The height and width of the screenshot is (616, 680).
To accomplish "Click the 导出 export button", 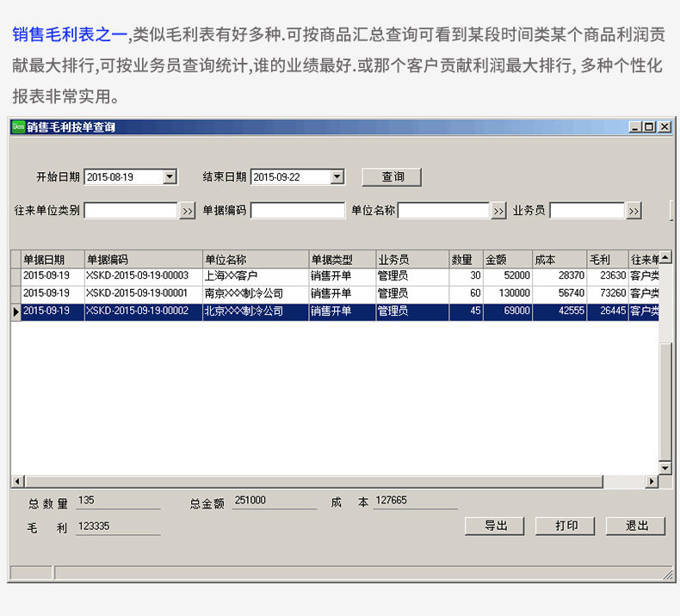I will [494, 527].
